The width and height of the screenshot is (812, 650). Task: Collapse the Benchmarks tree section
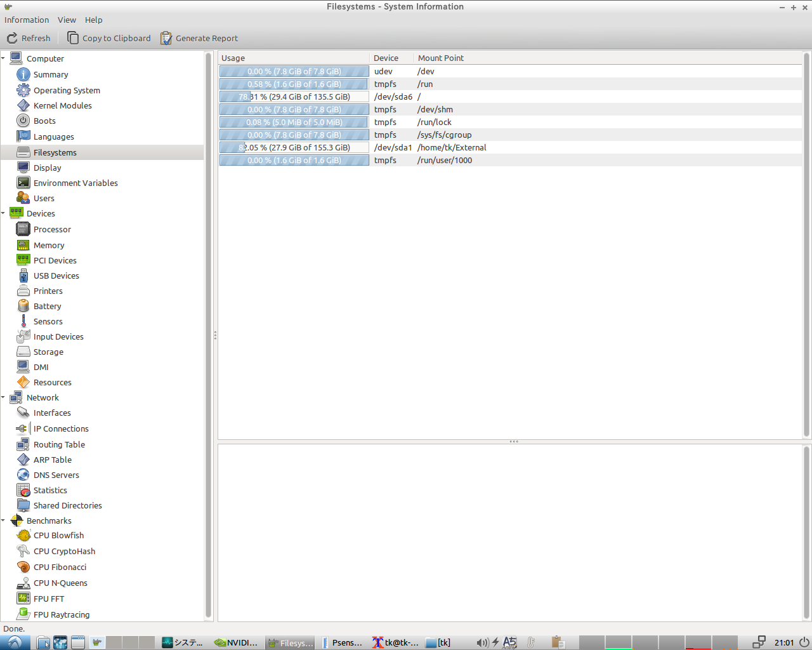click(x=3, y=521)
